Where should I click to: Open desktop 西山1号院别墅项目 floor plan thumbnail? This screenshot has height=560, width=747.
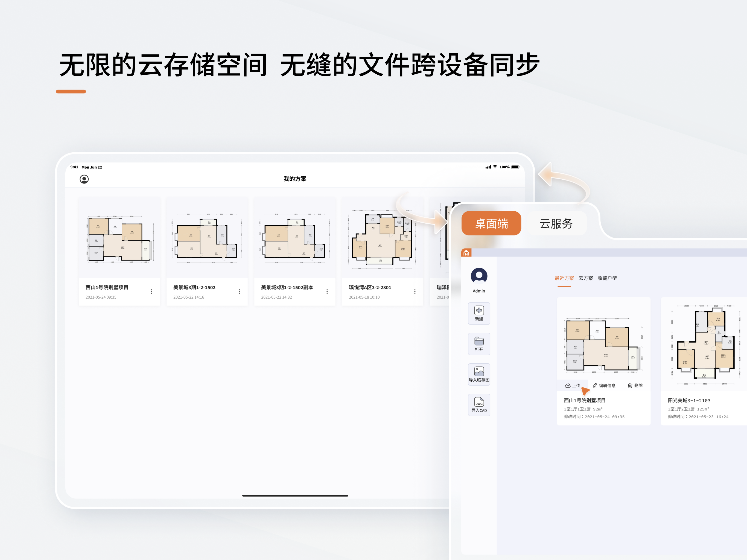604,345
